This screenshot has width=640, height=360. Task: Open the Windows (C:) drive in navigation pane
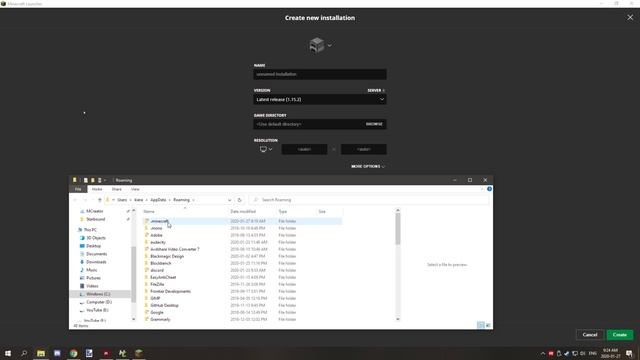(x=98, y=294)
